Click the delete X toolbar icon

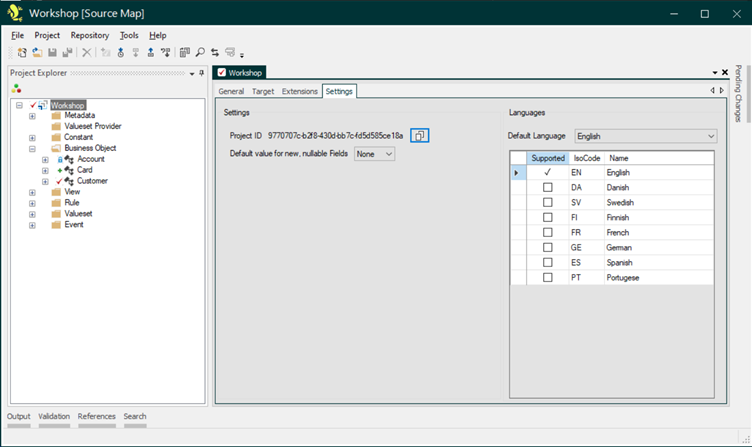click(x=87, y=52)
